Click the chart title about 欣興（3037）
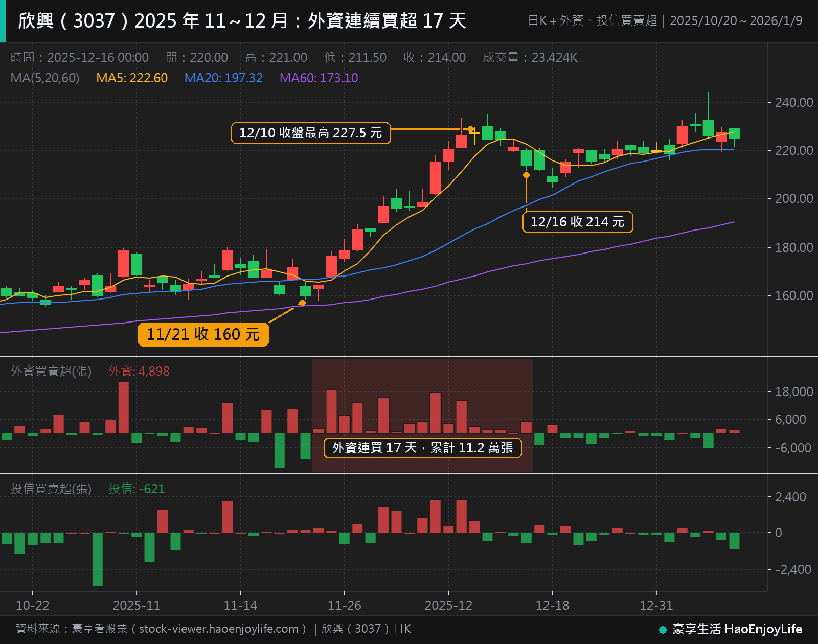 tap(242, 21)
